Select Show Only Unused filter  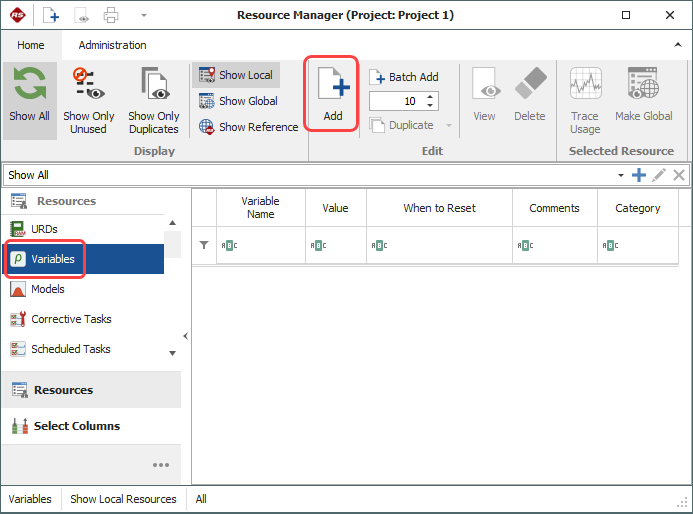pos(88,100)
